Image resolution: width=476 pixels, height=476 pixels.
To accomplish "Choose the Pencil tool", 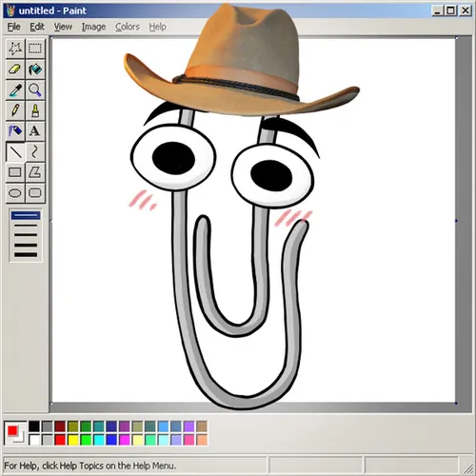I will (15, 110).
